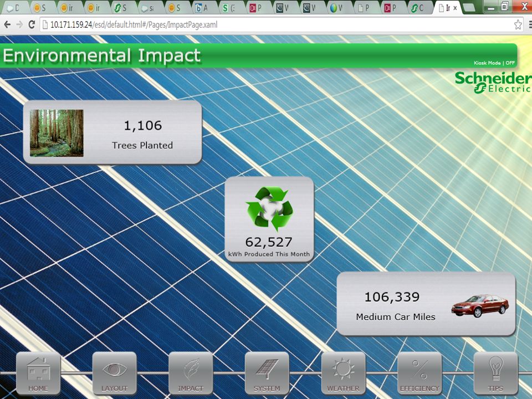
Task: Open the HOME house icon button
Action: [x=38, y=373]
